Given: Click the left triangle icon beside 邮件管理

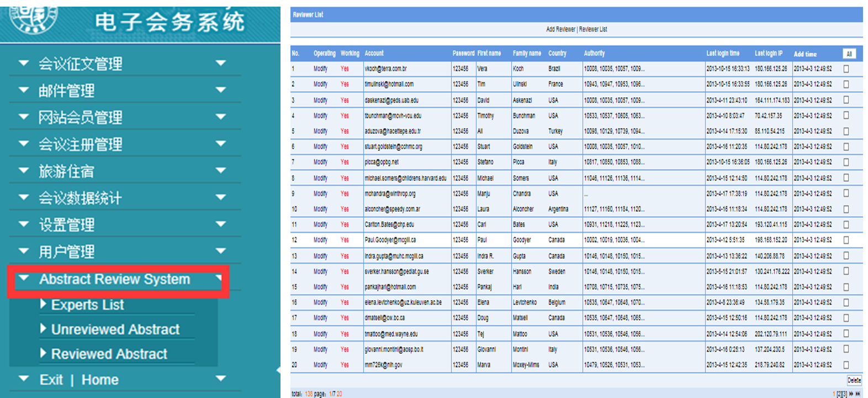Looking at the screenshot, I should [24, 90].
